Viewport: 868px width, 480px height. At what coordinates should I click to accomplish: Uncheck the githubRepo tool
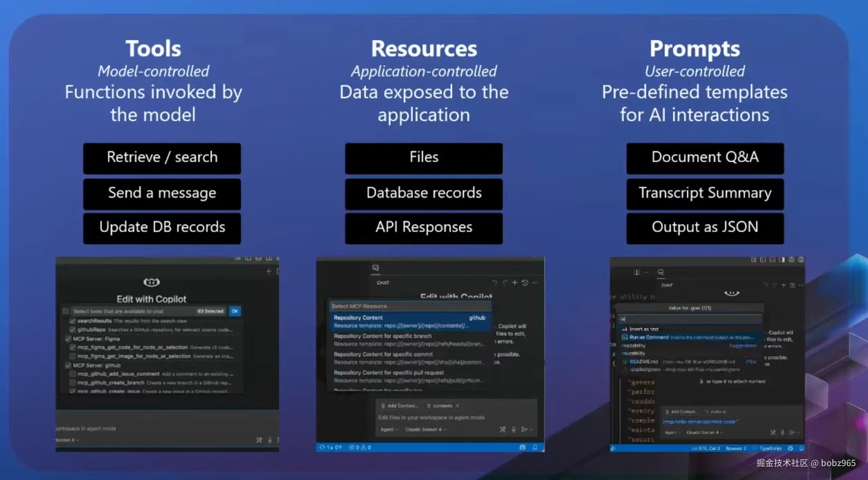(72, 330)
